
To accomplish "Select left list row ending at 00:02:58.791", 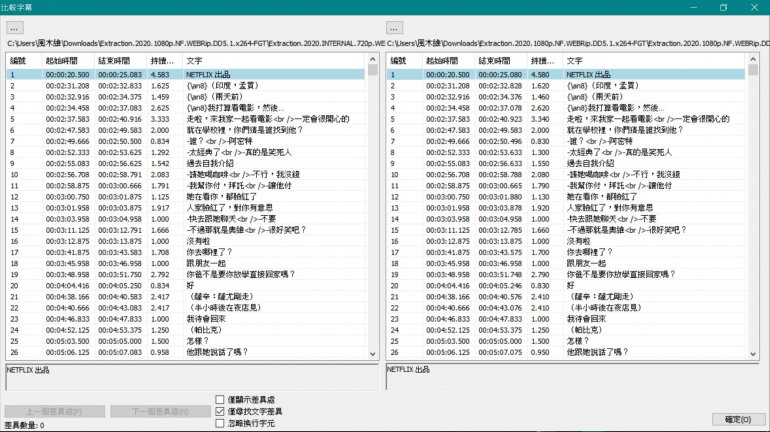I will [x=186, y=174].
